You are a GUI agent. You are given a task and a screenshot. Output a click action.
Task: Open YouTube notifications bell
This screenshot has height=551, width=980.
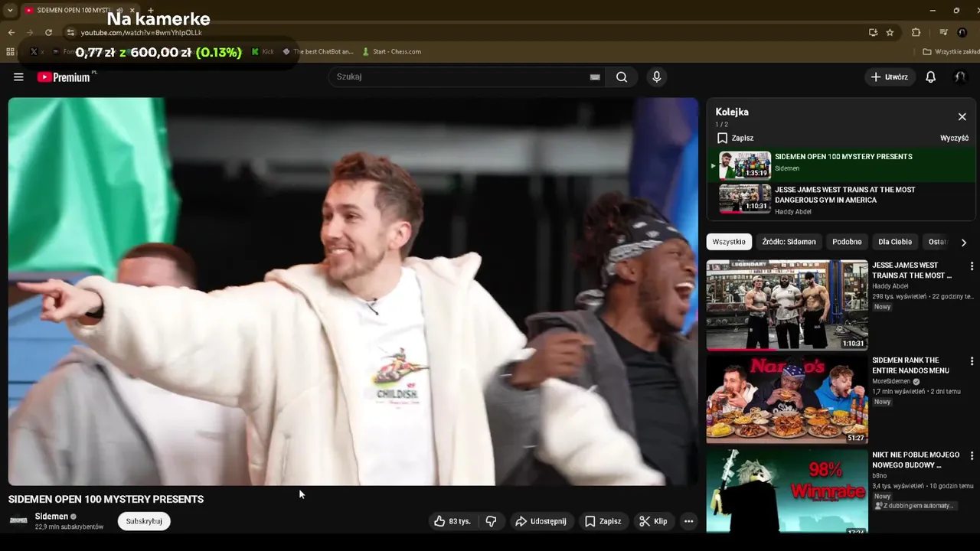(x=931, y=77)
